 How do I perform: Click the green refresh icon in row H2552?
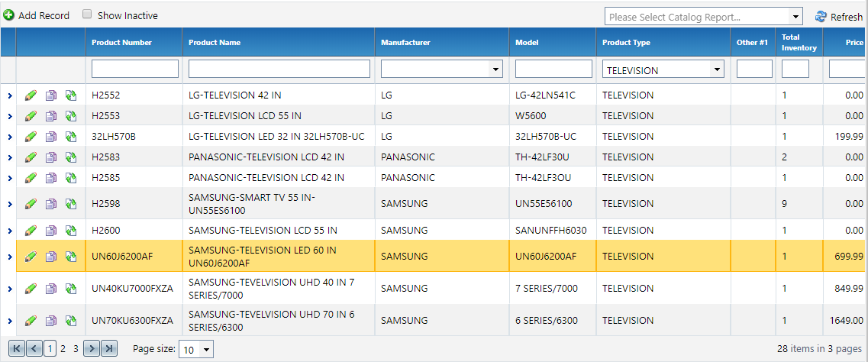tap(70, 95)
